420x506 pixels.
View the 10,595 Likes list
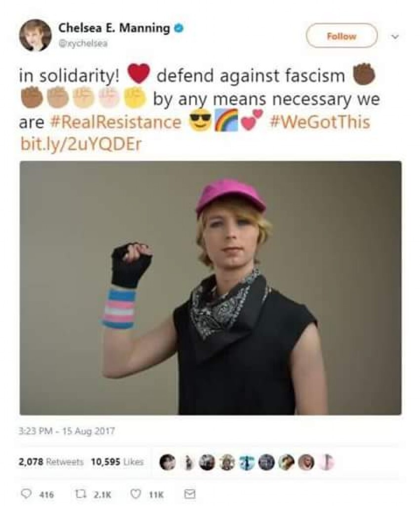click(x=118, y=462)
